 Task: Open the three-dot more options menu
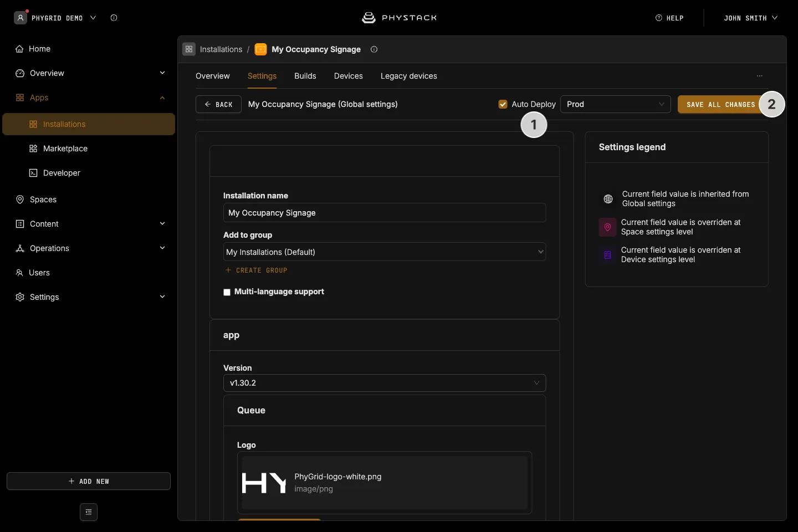click(x=760, y=76)
